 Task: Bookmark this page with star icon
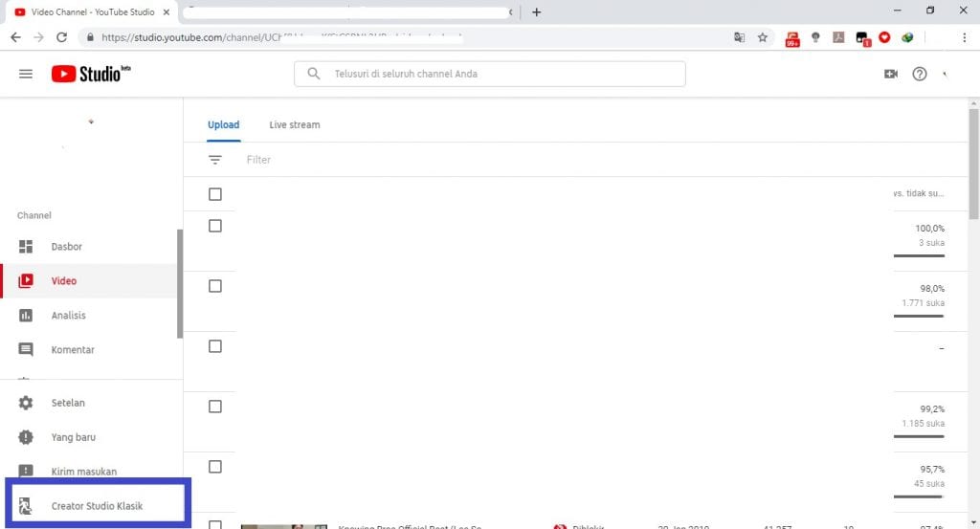coord(763,37)
